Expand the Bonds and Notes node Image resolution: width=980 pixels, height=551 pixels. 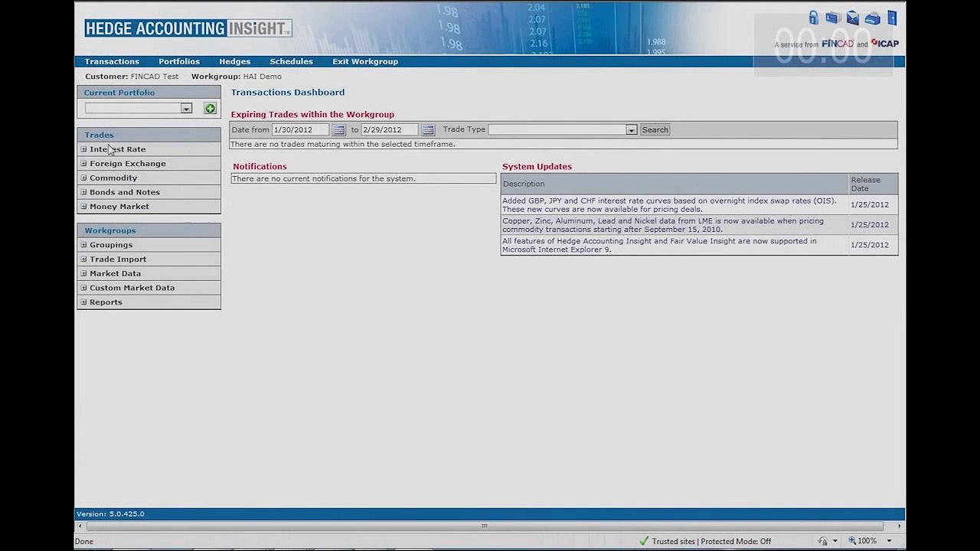pyautogui.click(x=84, y=192)
